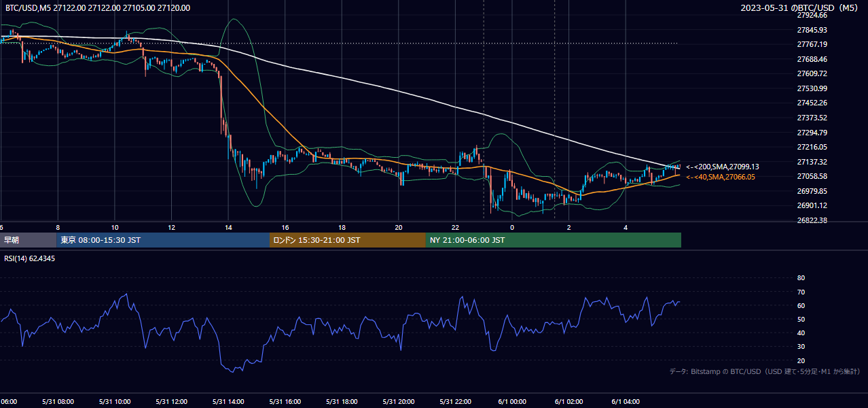Click time label 6/1 00:00
The width and height of the screenshot is (868, 408).
click(512, 402)
